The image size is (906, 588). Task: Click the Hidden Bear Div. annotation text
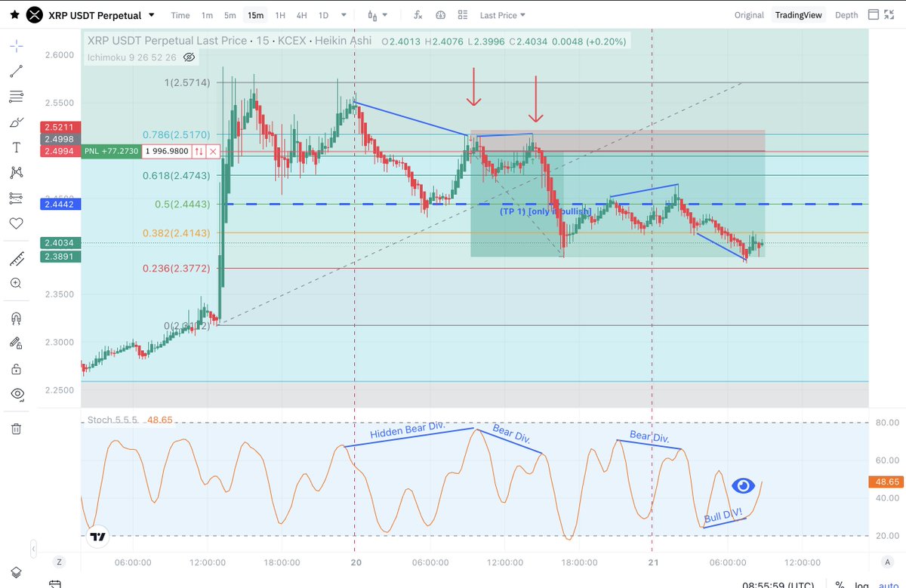[x=408, y=431]
